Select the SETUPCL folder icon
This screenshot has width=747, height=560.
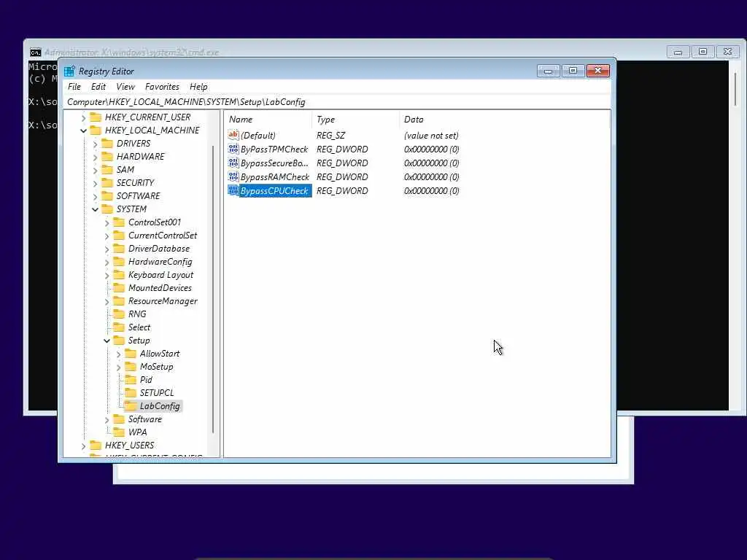click(x=131, y=393)
